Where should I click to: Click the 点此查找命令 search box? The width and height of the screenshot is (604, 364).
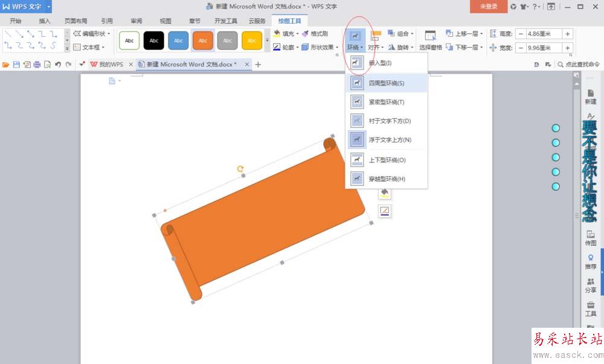(579, 64)
